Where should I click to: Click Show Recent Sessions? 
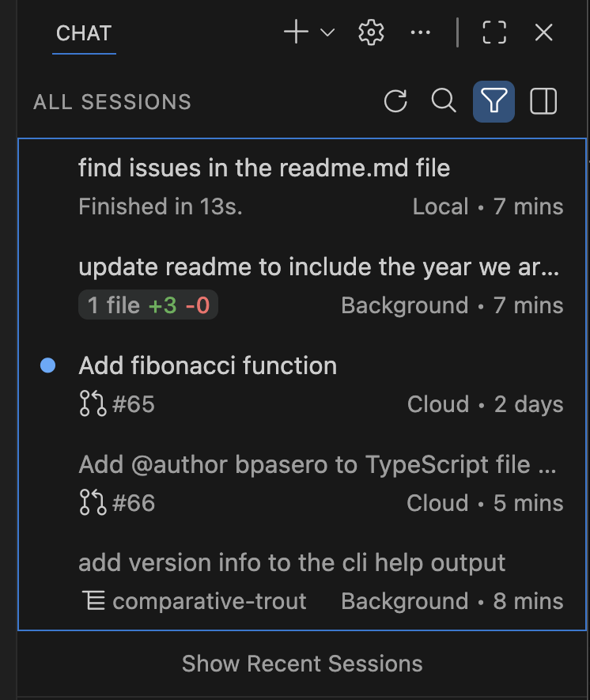(301, 664)
